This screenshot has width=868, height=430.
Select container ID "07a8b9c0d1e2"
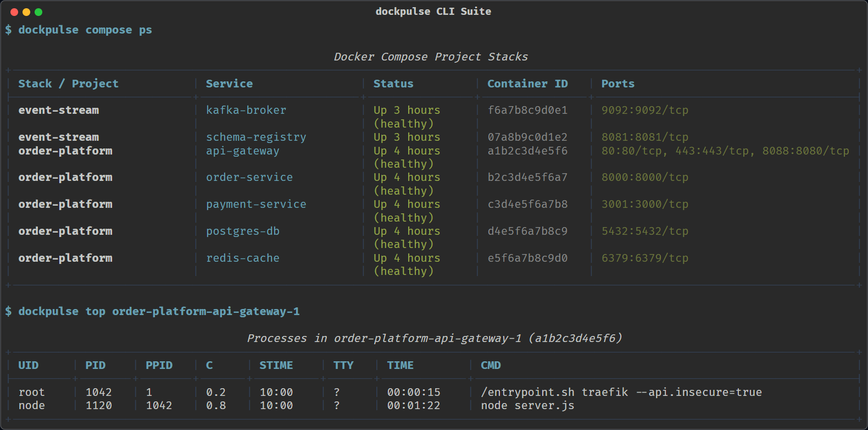(527, 137)
